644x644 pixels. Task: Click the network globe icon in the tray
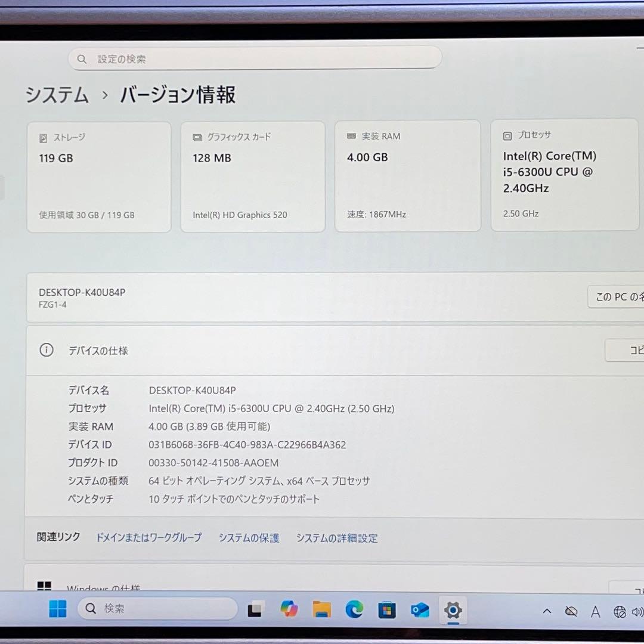(x=617, y=611)
